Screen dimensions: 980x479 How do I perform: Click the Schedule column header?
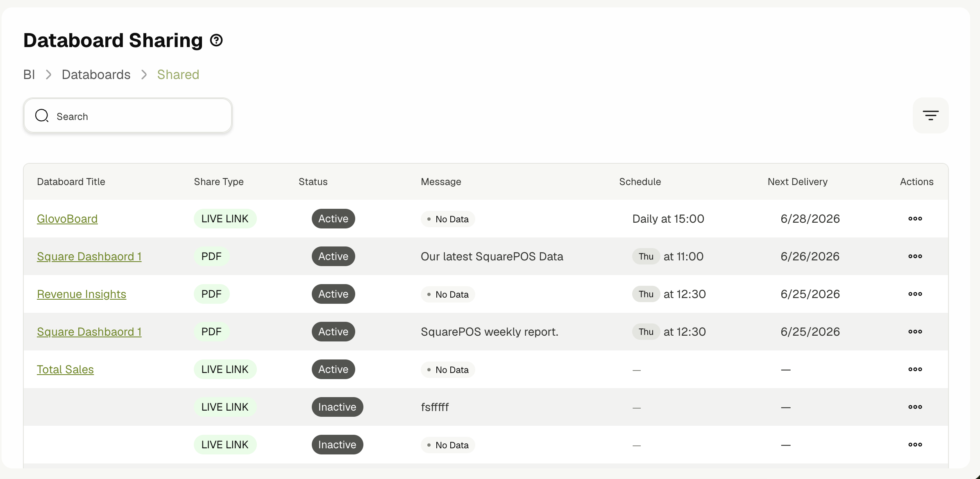640,182
